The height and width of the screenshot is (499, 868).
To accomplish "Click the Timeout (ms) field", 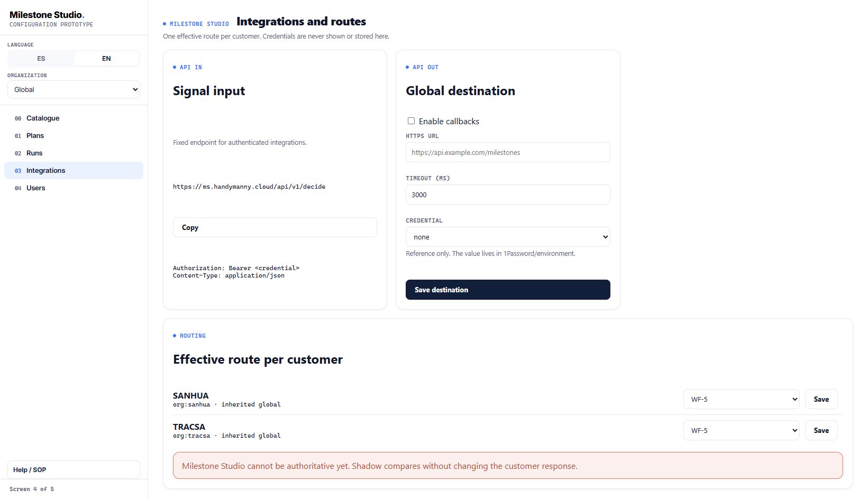I will coord(508,195).
